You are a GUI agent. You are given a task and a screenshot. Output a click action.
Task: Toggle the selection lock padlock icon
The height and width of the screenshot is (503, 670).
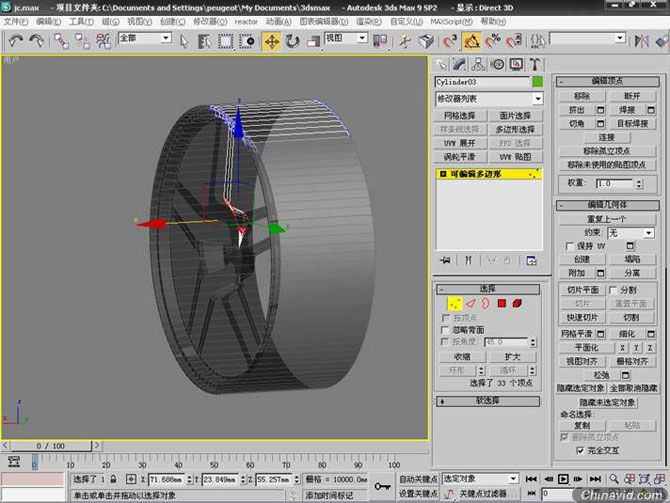(x=113, y=479)
